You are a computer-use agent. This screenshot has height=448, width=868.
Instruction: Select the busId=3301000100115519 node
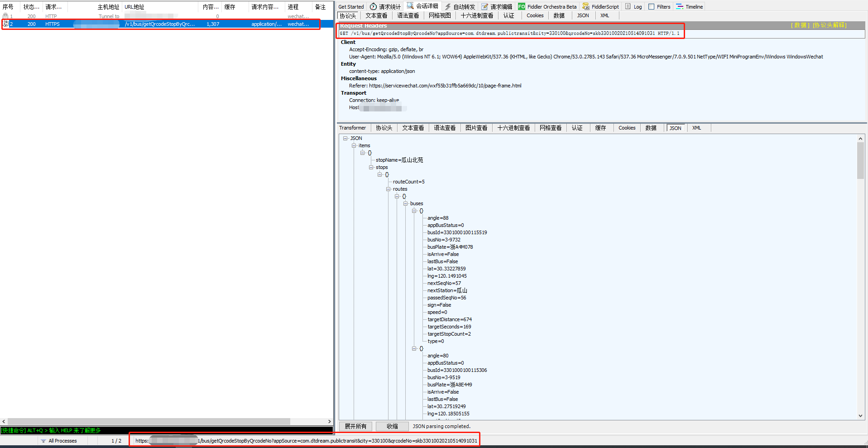457,232
